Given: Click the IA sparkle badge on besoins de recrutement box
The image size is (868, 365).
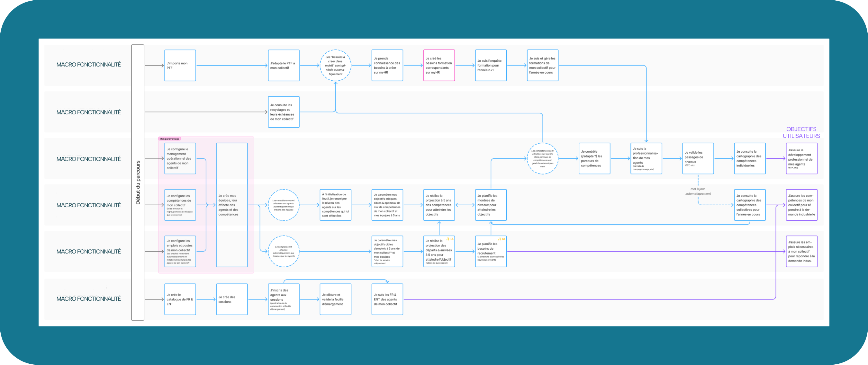Looking at the screenshot, I should point(502,239).
